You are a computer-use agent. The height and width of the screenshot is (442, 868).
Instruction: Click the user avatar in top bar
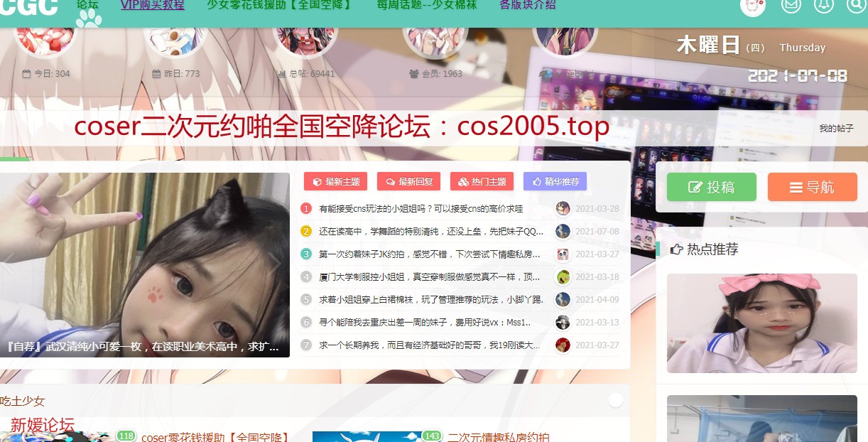click(752, 6)
